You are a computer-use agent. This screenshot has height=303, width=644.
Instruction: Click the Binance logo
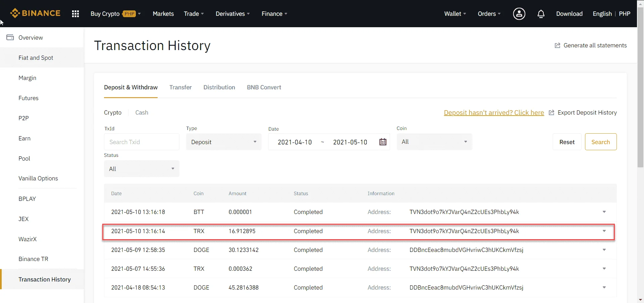click(35, 13)
